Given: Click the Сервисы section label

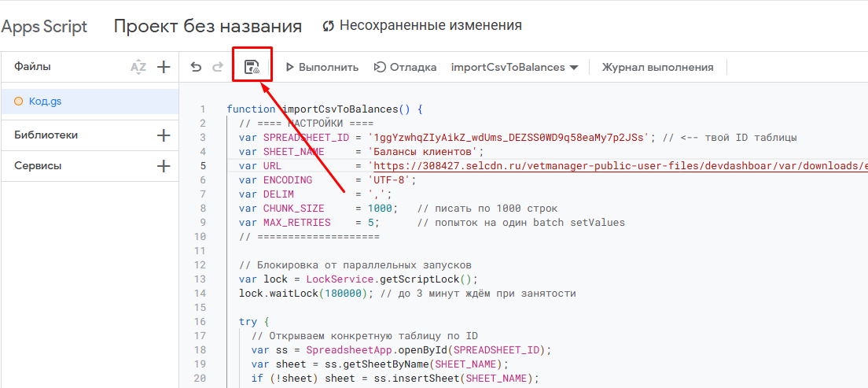Looking at the screenshot, I should [38, 166].
